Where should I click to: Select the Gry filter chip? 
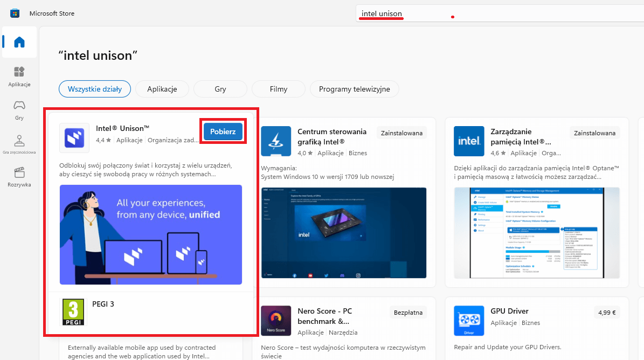(220, 89)
